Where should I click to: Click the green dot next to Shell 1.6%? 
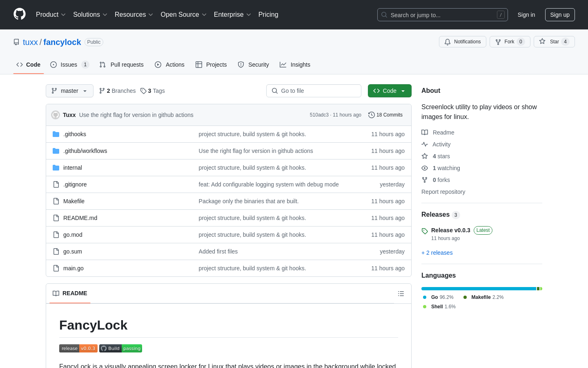click(x=425, y=307)
